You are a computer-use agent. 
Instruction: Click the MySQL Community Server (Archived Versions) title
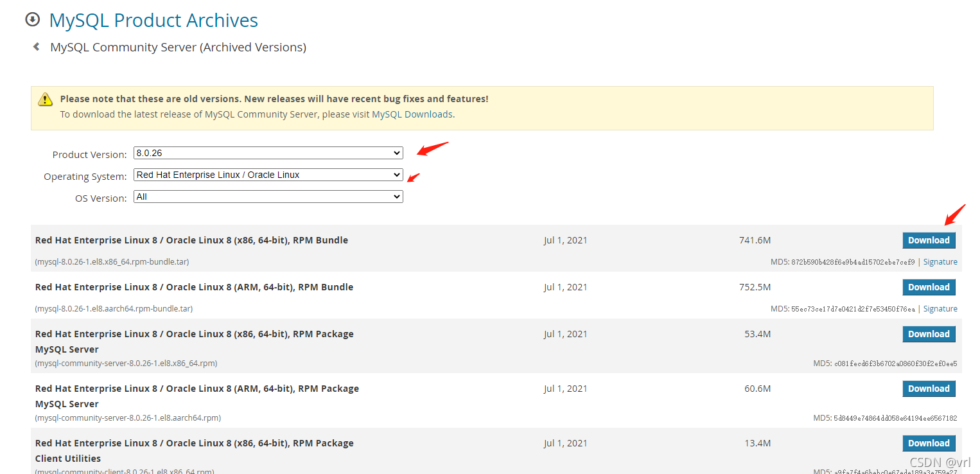[178, 48]
